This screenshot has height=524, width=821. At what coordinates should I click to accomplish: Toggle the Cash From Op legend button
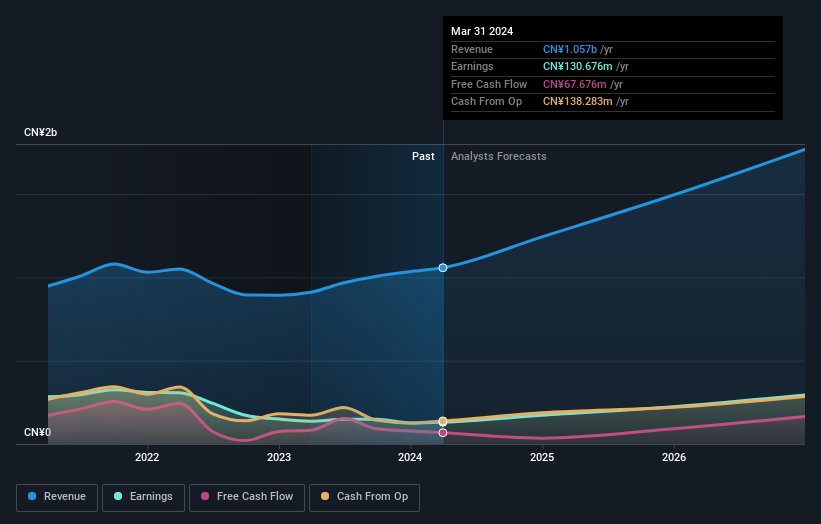click(x=364, y=497)
